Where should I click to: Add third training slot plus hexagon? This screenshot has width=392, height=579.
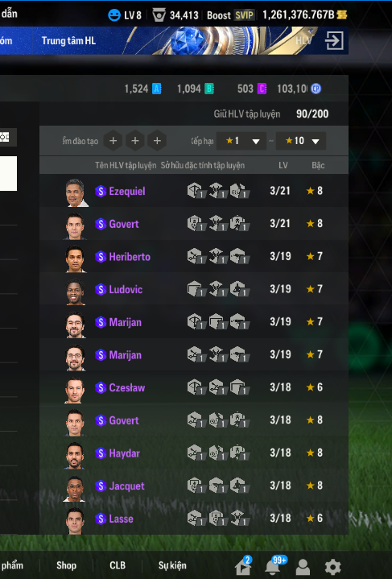tap(157, 141)
